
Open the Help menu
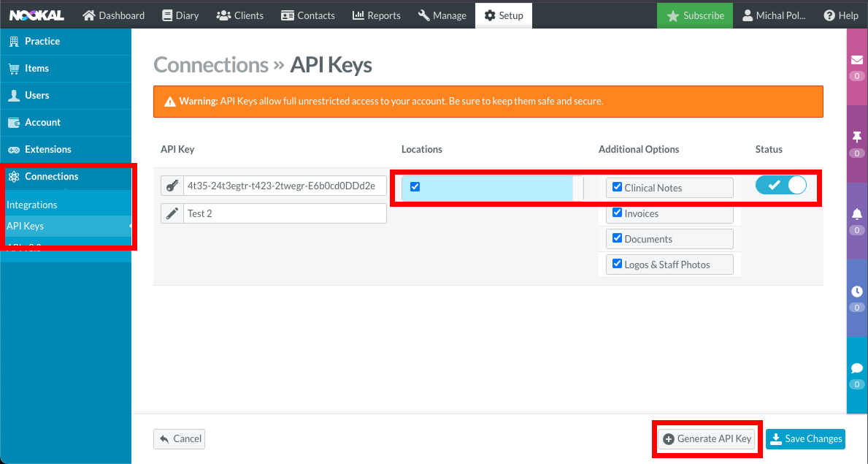pyautogui.click(x=841, y=15)
